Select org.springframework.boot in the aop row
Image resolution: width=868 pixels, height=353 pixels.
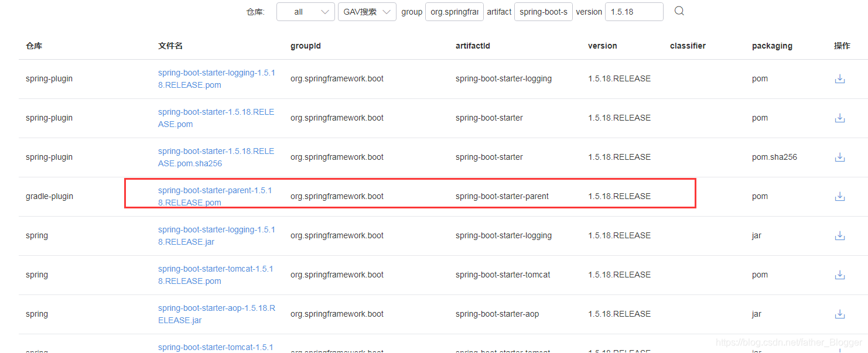click(337, 314)
